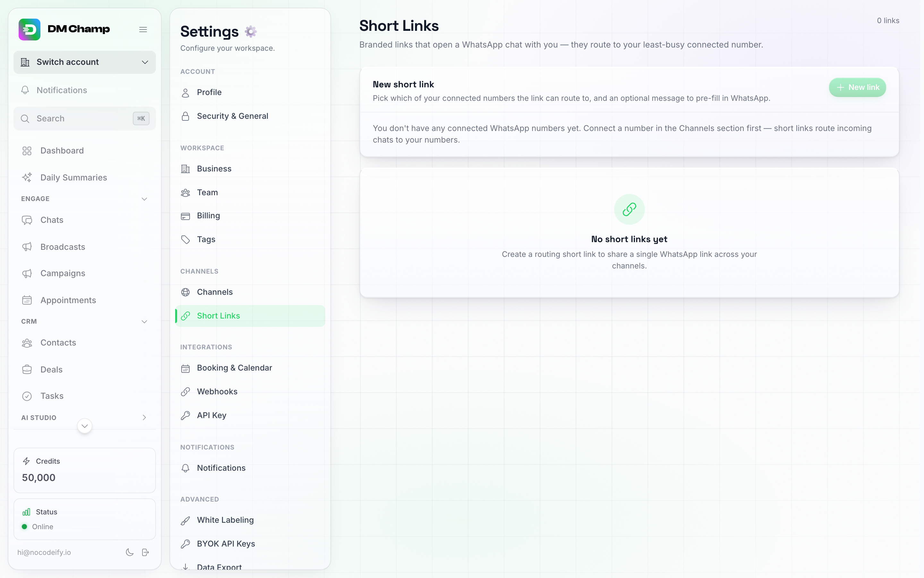Click the Deals briefcase icon
The height and width of the screenshot is (578, 924).
27,370
